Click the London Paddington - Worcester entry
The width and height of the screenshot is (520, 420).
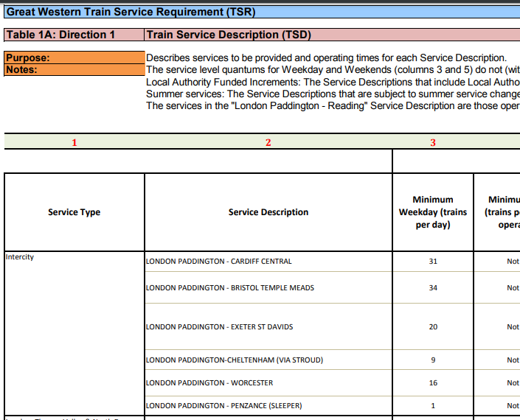209,383
